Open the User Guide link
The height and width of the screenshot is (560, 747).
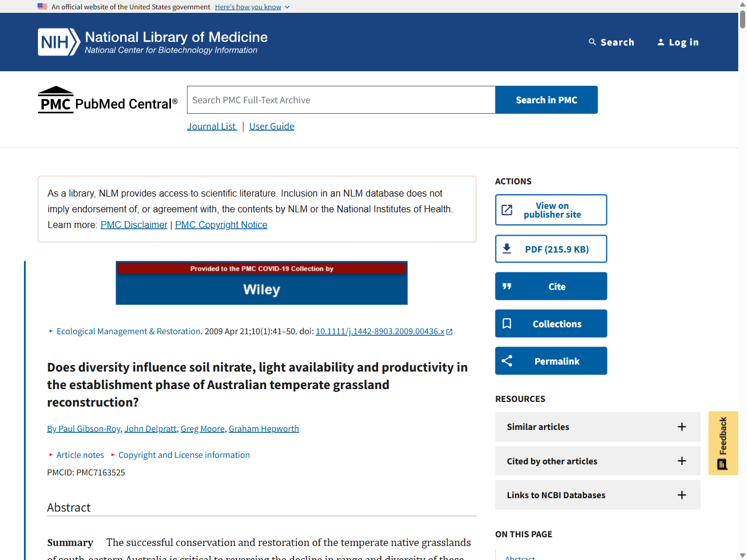[x=271, y=127]
